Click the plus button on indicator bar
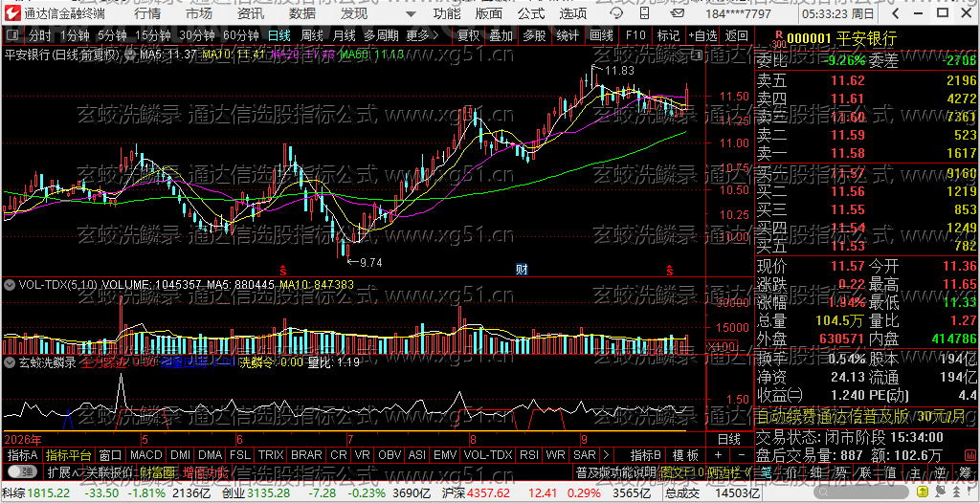Screen dimensions: 980x503 (718, 455)
